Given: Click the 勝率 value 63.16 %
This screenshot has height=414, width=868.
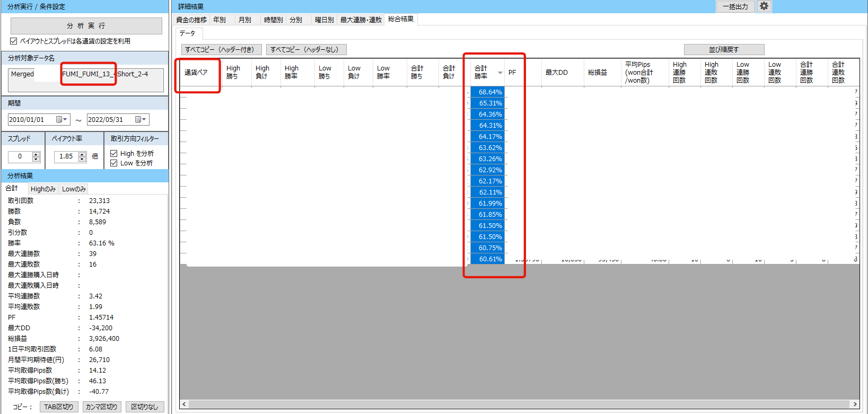Looking at the screenshot, I should coord(101,243).
